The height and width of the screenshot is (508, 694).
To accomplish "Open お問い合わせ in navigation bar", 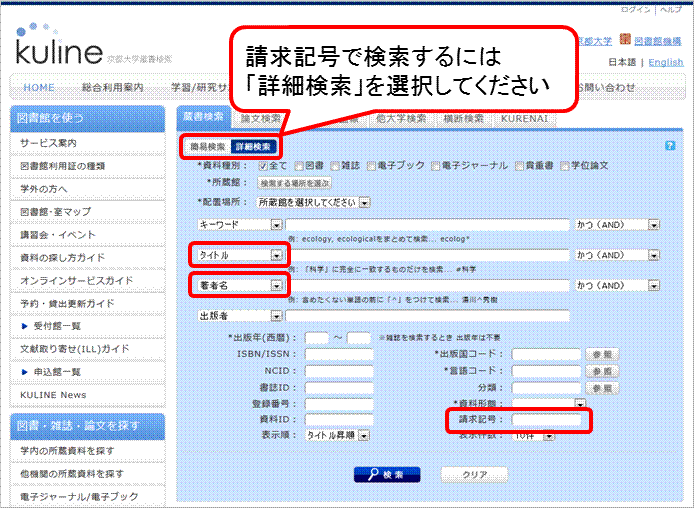I will [x=605, y=88].
